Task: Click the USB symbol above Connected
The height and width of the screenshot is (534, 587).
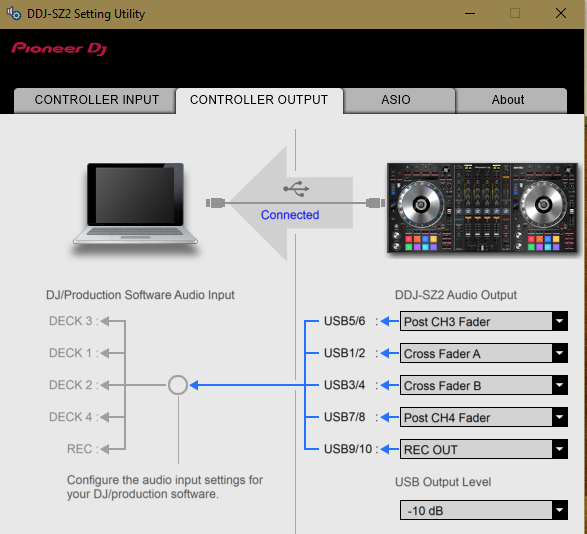Action: pyautogui.click(x=296, y=189)
